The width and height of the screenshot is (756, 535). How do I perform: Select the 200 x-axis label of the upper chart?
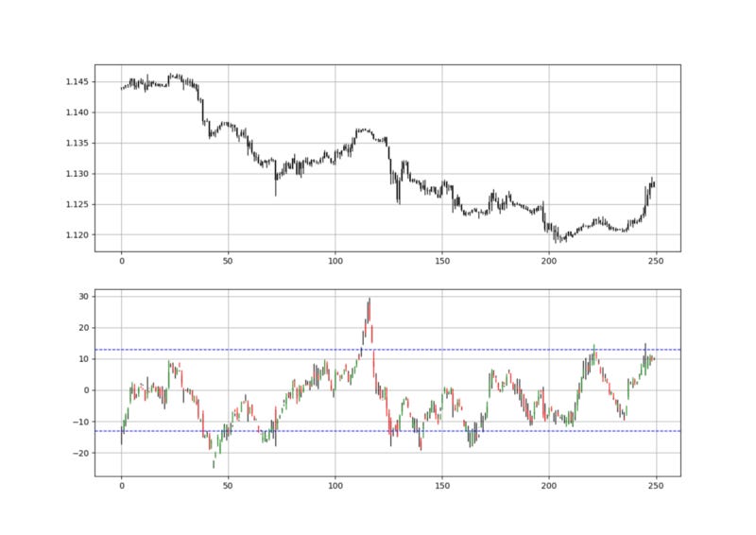point(549,261)
